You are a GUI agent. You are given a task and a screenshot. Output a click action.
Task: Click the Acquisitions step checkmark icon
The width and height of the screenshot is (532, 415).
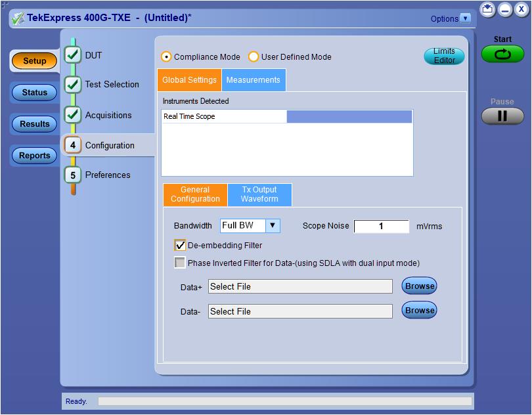point(73,114)
